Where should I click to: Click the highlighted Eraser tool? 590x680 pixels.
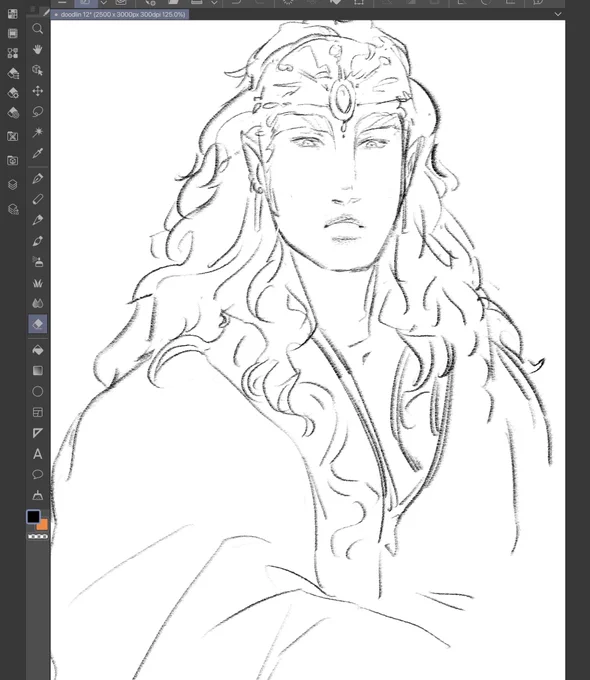38,324
